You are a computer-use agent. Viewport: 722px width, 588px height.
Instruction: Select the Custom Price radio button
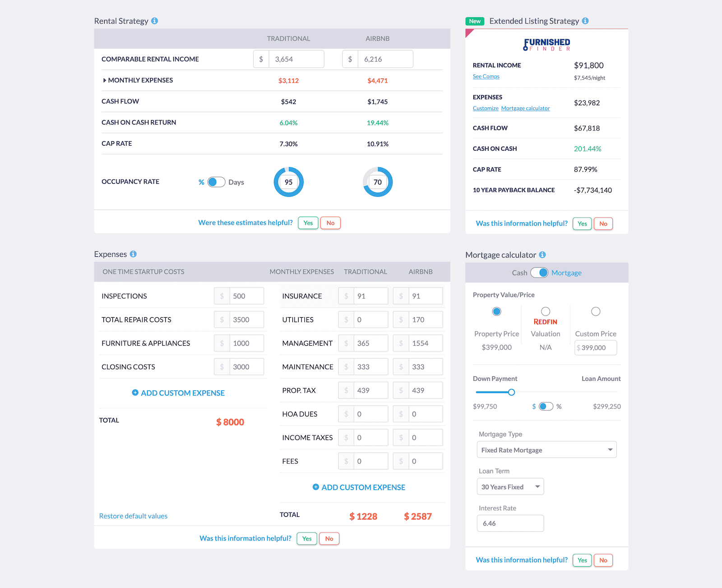pos(596,311)
